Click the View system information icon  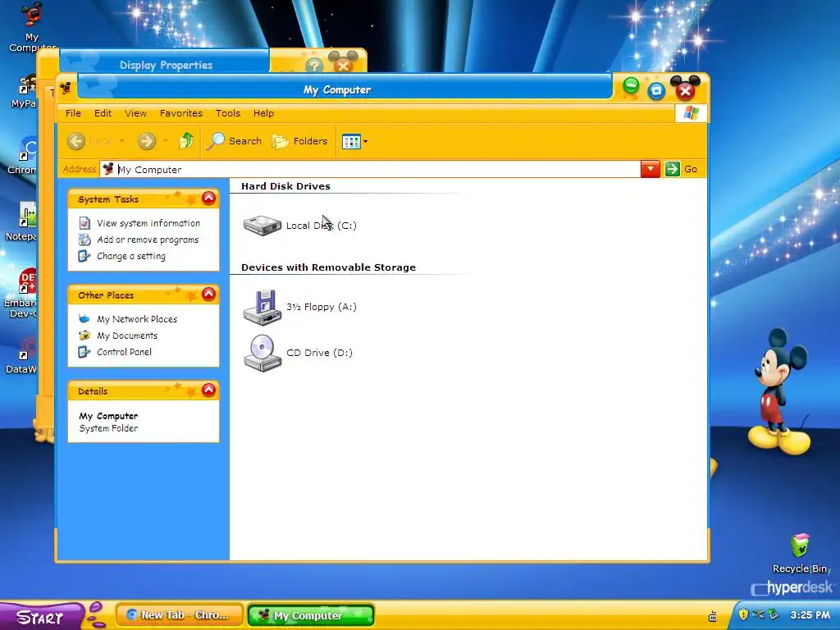click(84, 223)
